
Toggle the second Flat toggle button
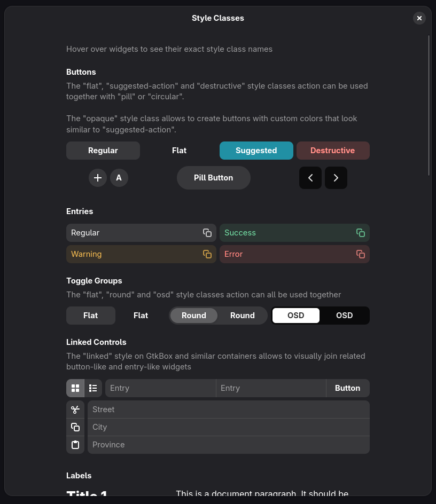(141, 316)
